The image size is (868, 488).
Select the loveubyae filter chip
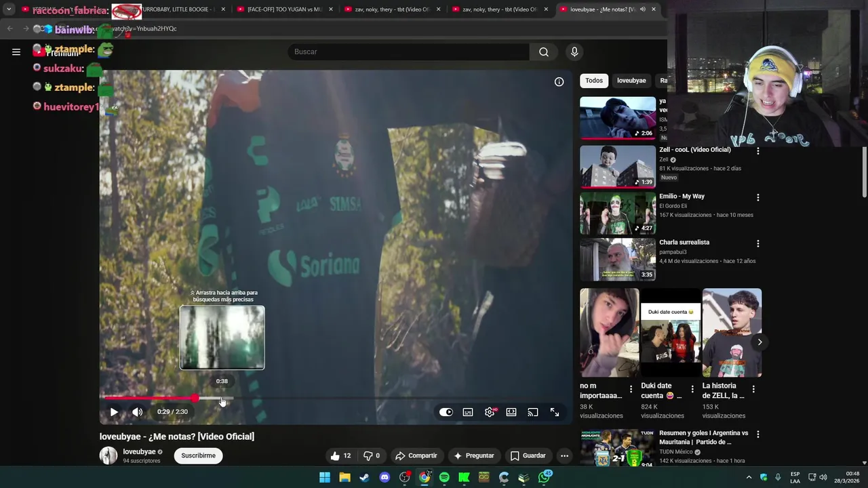631,81
